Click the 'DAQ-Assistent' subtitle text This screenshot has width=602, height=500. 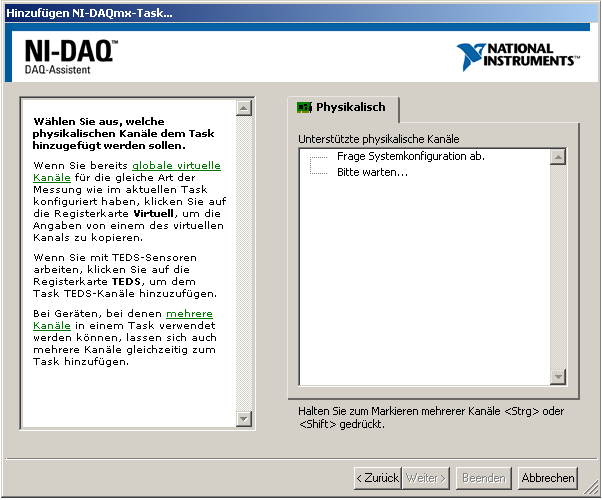point(58,70)
